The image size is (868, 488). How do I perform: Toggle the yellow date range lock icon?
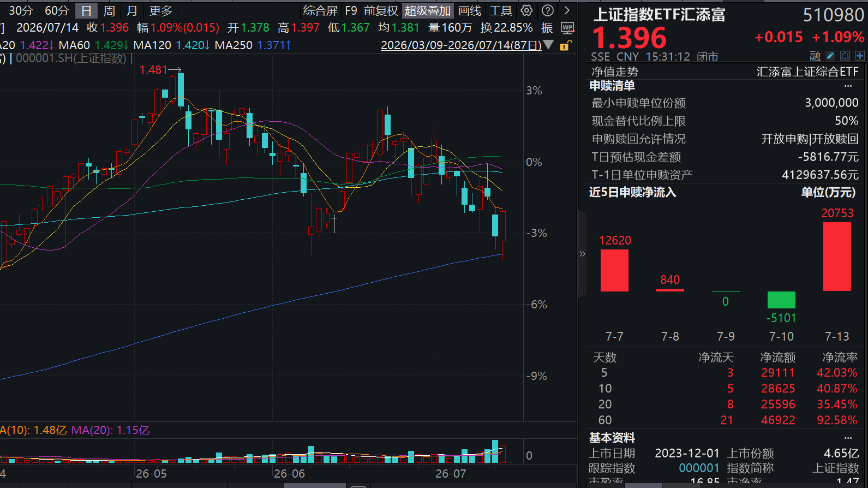pyautogui.click(x=566, y=45)
